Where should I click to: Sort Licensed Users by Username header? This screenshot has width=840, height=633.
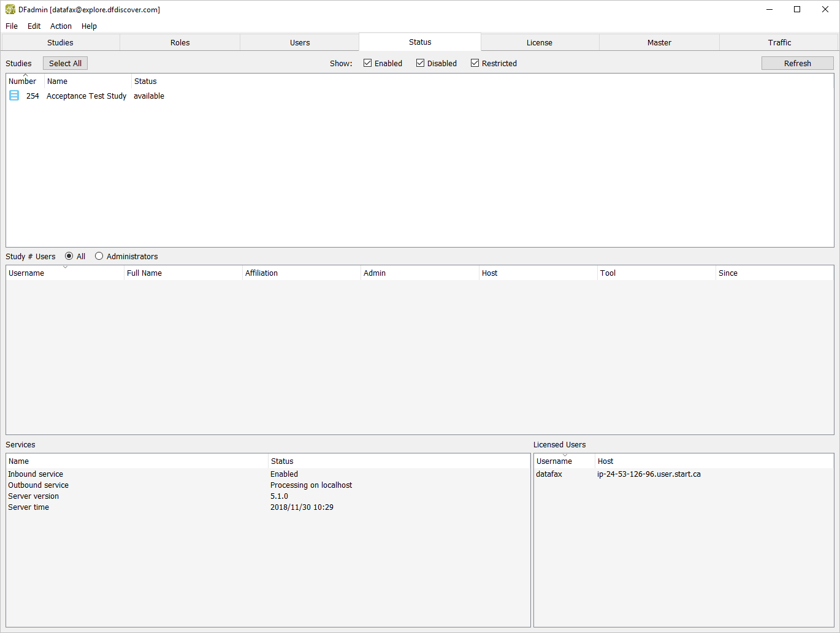tap(554, 461)
